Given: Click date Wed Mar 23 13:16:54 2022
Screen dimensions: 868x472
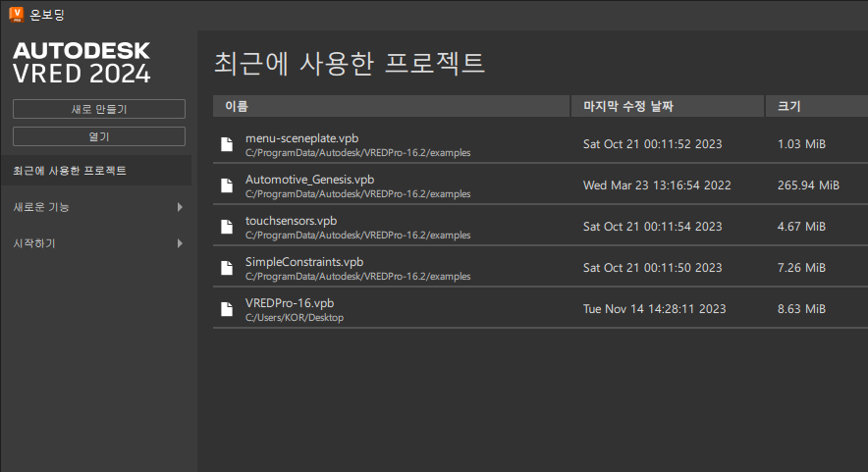Looking at the screenshot, I should pos(657,185).
